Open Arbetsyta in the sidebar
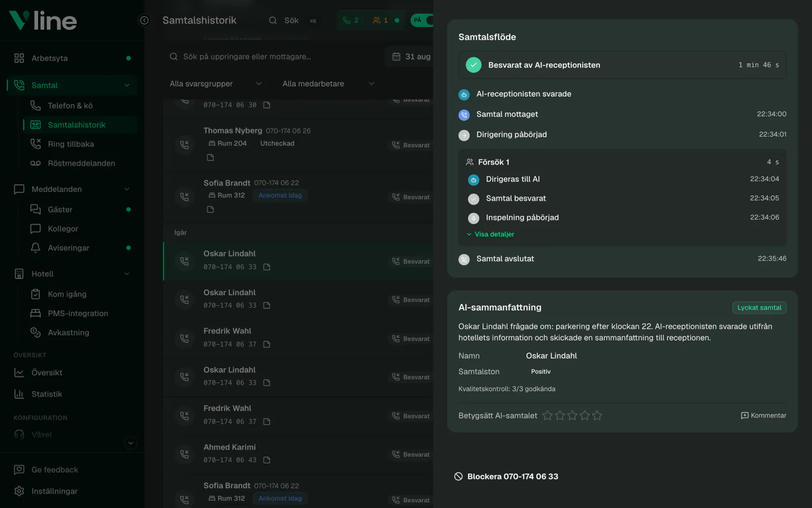Viewport: 812px width, 508px height. [x=72, y=58]
